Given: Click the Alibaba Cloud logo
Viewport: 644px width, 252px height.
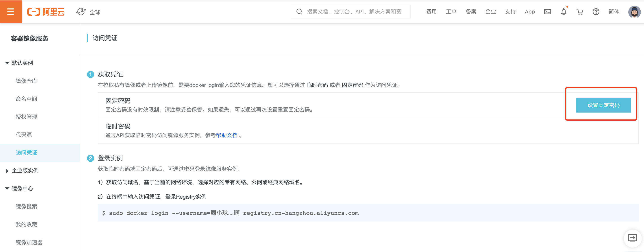Looking at the screenshot, I should (x=46, y=11).
